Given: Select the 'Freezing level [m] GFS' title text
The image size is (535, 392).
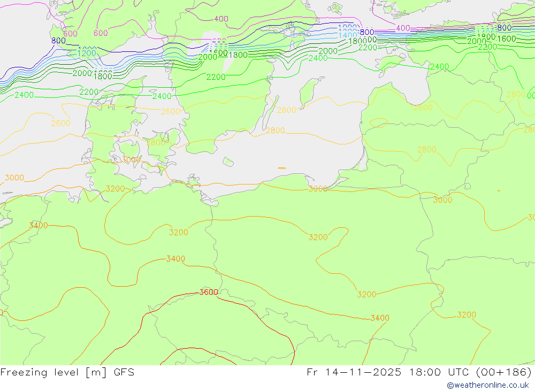Looking at the screenshot, I should click(67, 372).
